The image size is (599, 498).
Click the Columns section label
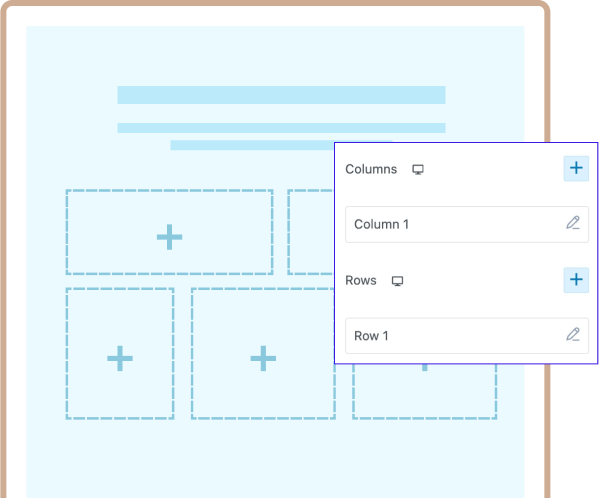[371, 169]
